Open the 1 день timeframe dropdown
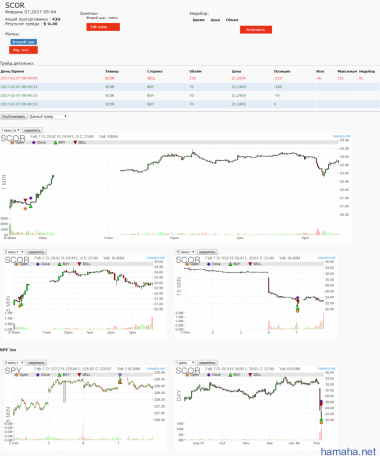 coord(185,363)
